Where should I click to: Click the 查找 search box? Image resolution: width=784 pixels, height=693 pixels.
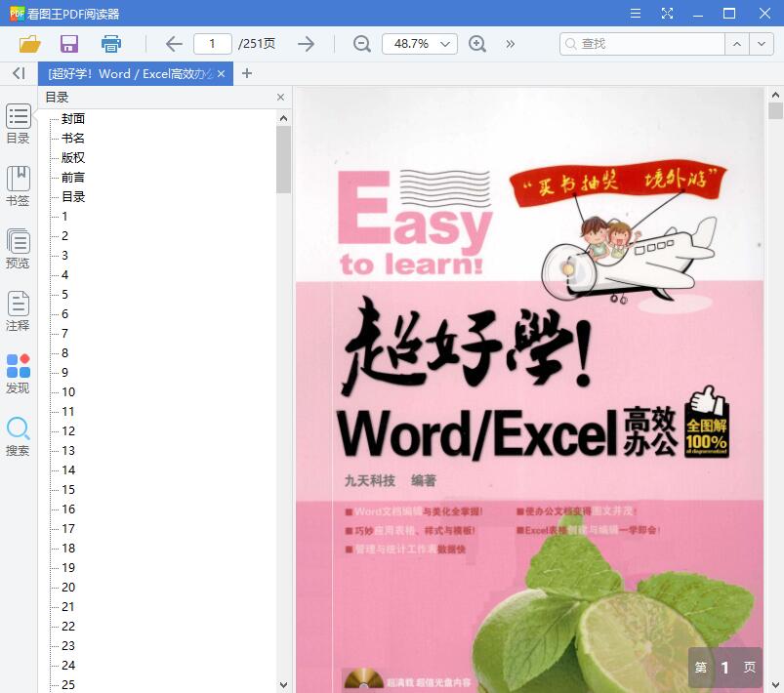click(x=642, y=44)
